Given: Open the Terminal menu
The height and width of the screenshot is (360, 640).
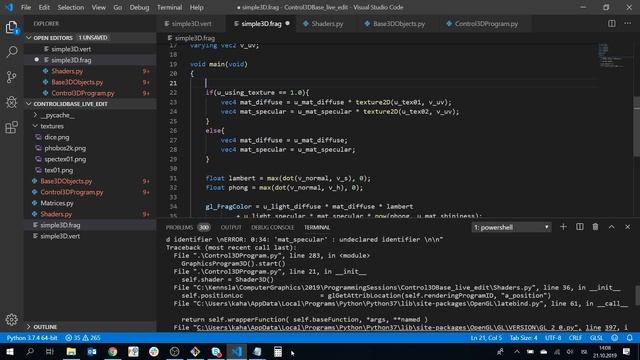Looking at the screenshot, I should [x=169, y=7].
